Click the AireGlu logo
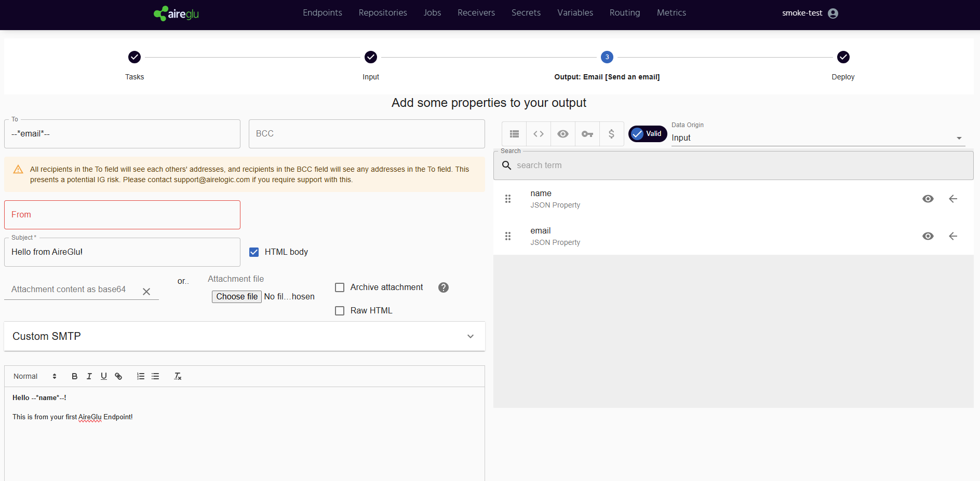Image resolution: width=980 pixels, height=481 pixels. [x=176, y=13]
